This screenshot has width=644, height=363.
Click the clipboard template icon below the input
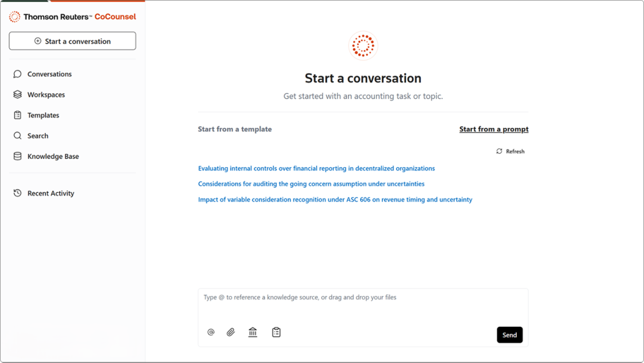tap(276, 332)
